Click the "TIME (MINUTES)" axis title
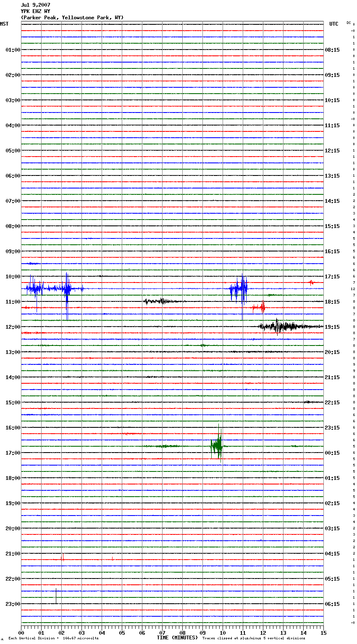This screenshot has width=357, height=644. [177, 638]
